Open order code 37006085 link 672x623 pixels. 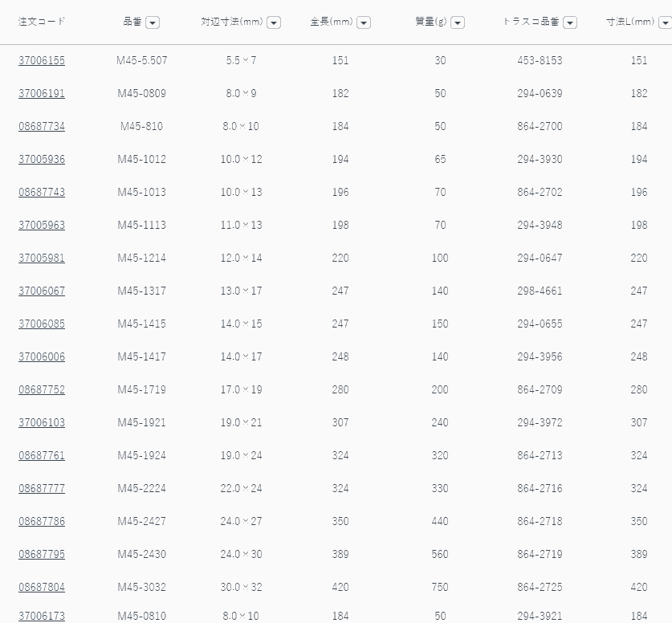coord(42,324)
